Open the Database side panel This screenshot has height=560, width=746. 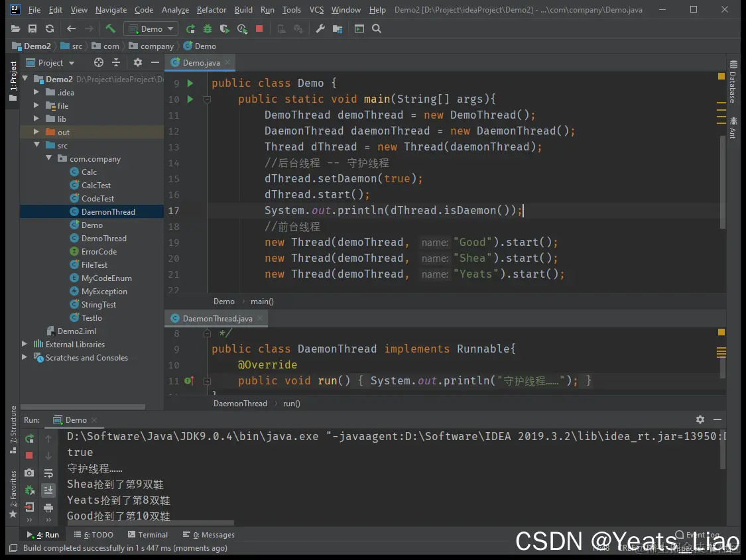pyautogui.click(x=733, y=82)
